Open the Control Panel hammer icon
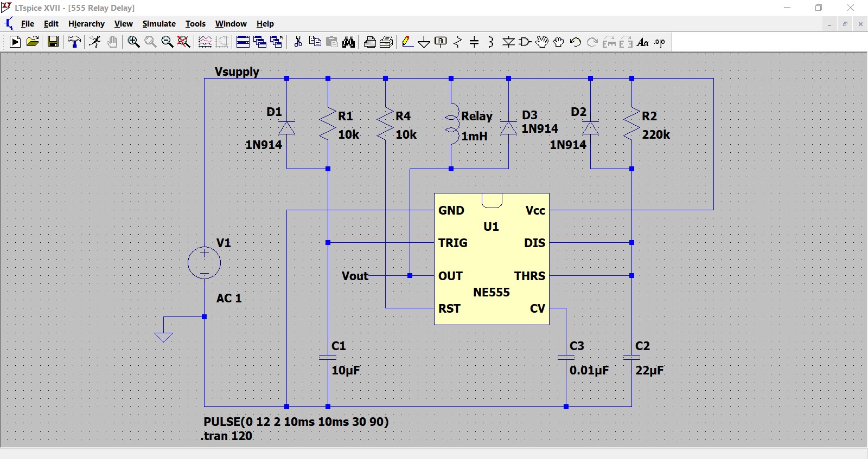 pos(74,42)
